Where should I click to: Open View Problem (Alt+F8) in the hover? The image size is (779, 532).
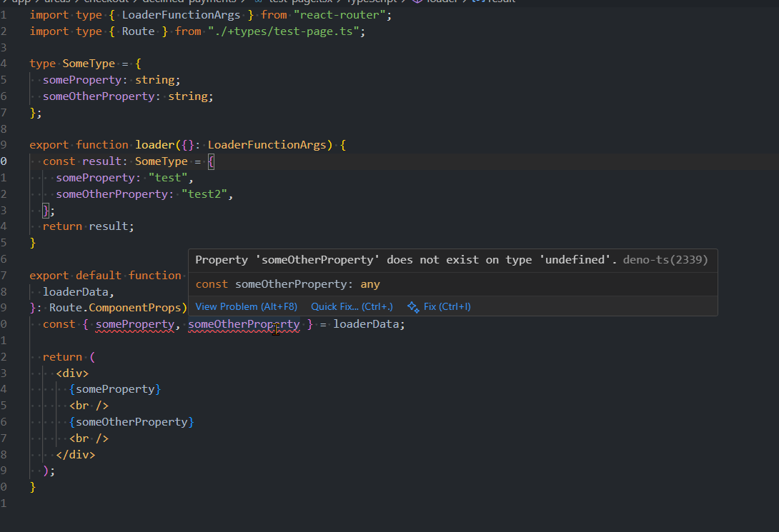tap(246, 306)
